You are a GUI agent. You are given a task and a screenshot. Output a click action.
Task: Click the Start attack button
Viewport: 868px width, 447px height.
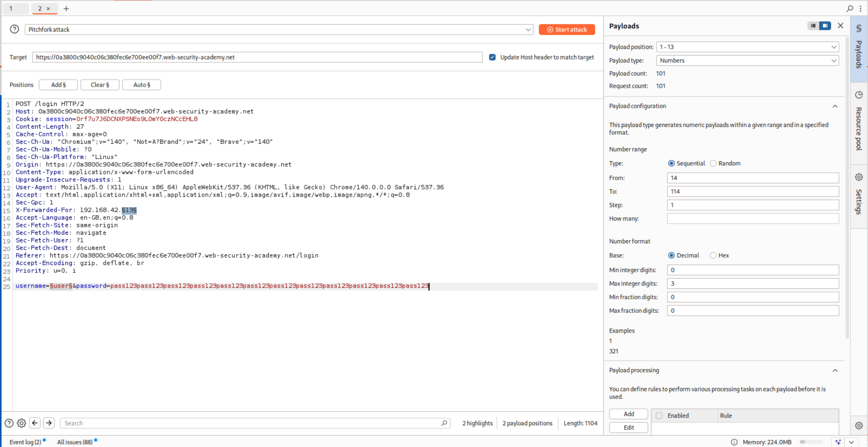pyautogui.click(x=567, y=29)
